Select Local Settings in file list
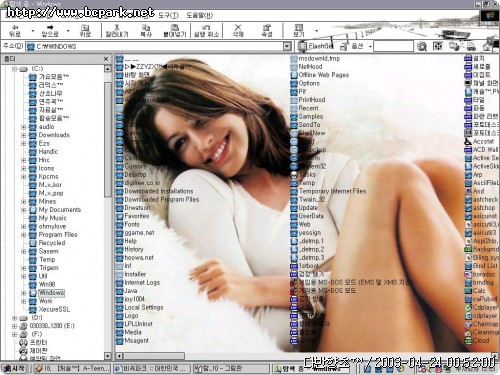 pyautogui.click(x=144, y=307)
